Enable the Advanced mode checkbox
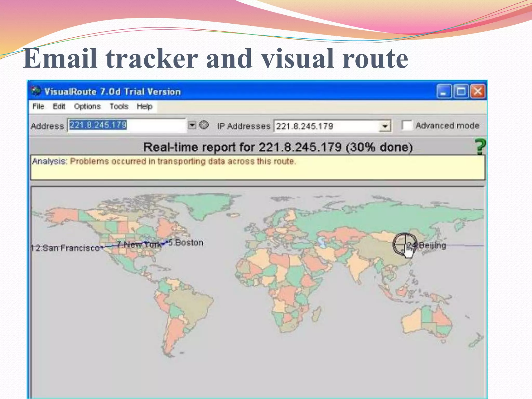 click(x=407, y=125)
